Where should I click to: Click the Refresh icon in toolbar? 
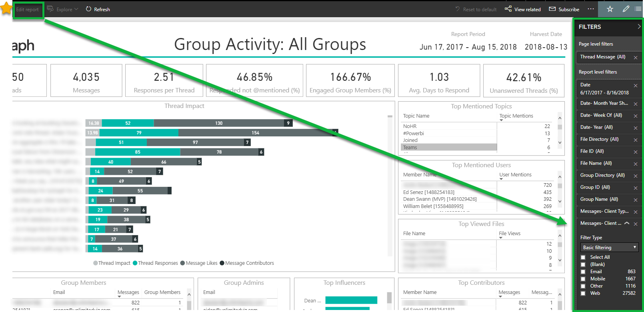pyautogui.click(x=88, y=9)
